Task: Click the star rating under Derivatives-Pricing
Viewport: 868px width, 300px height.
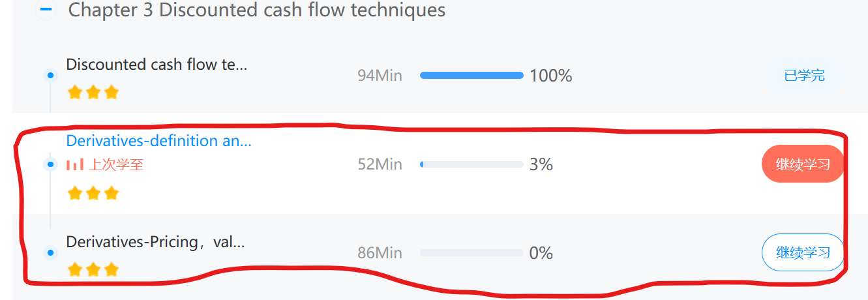Action: coord(93,269)
